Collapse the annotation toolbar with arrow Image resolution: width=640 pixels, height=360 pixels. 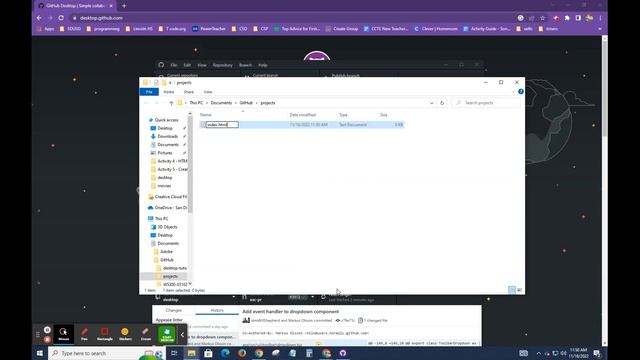[182, 335]
